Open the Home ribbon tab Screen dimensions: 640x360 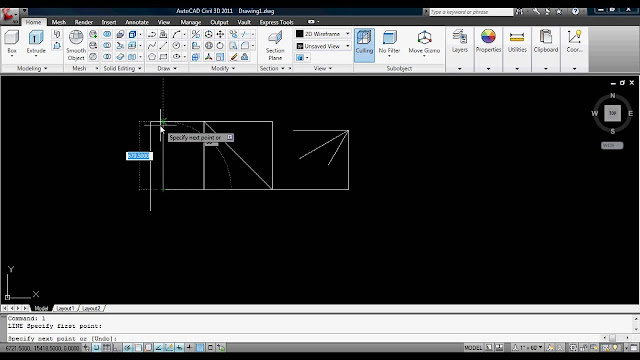(x=33, y=22)
